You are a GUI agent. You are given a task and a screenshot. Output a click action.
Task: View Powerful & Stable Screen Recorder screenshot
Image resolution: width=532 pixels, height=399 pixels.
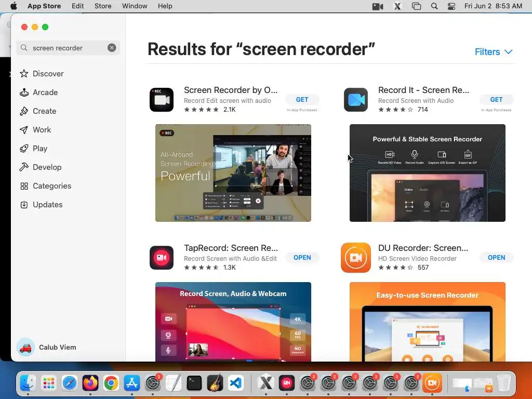pos(428,173)
